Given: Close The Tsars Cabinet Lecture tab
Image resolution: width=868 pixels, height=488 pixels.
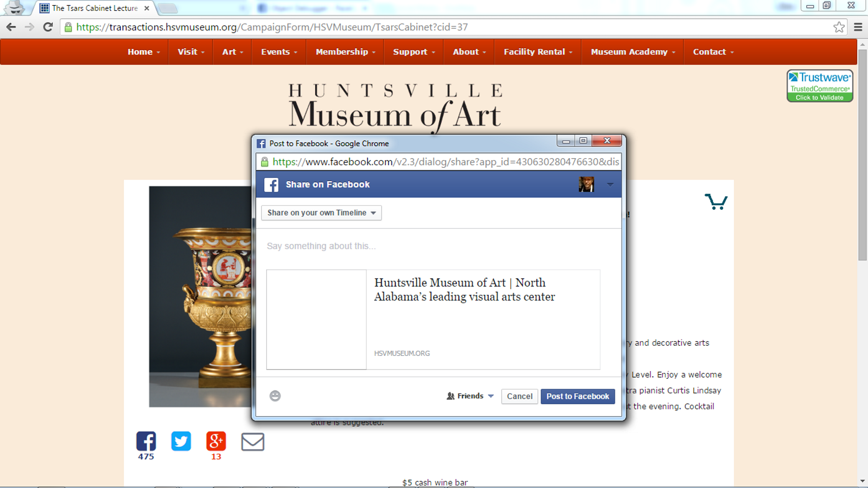Looking at the screenshot, I should pos(146,8).
